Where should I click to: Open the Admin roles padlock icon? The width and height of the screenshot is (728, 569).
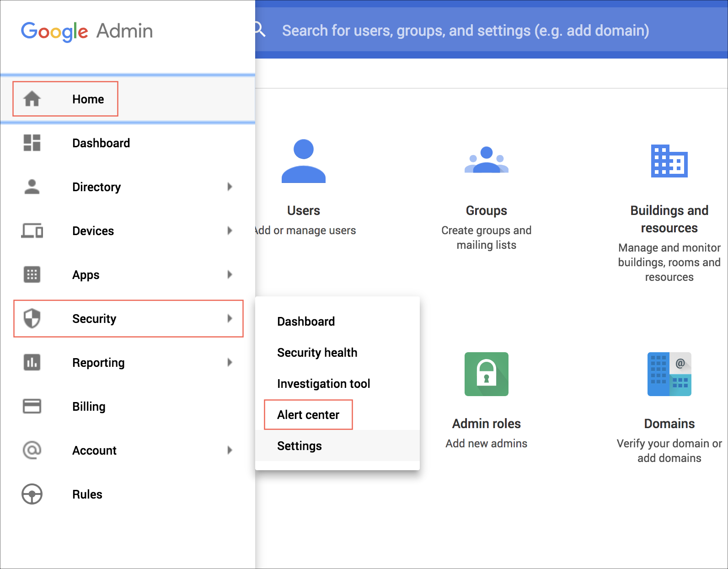486,374
